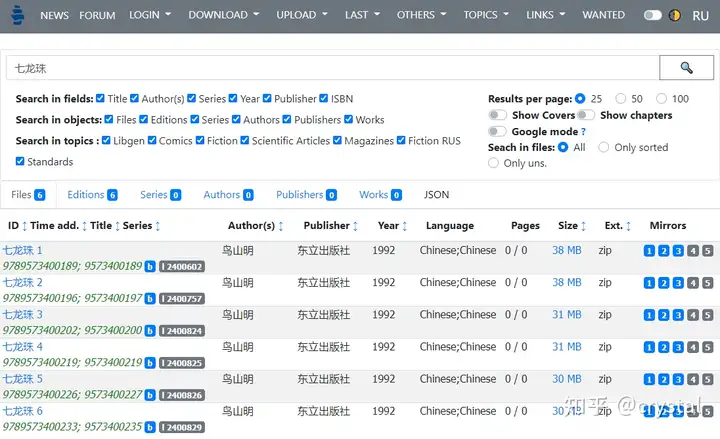The image size is (720, 439).
Task: Switch to the Series tab
Action: tap(160, 195)
